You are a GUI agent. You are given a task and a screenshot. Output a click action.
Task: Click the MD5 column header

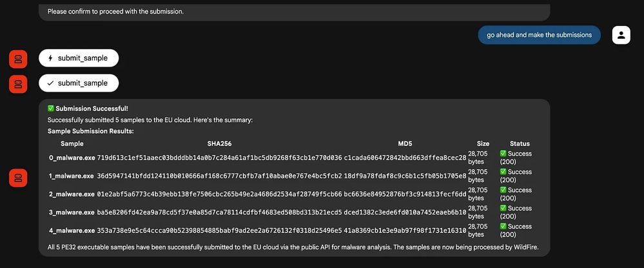pos(405,143)
